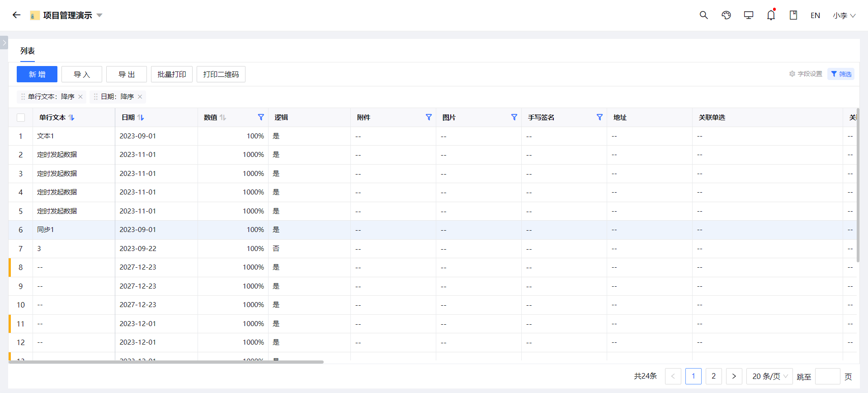Screen dimensions: 868x393
Task: Go to page 2
Action: 714,376
